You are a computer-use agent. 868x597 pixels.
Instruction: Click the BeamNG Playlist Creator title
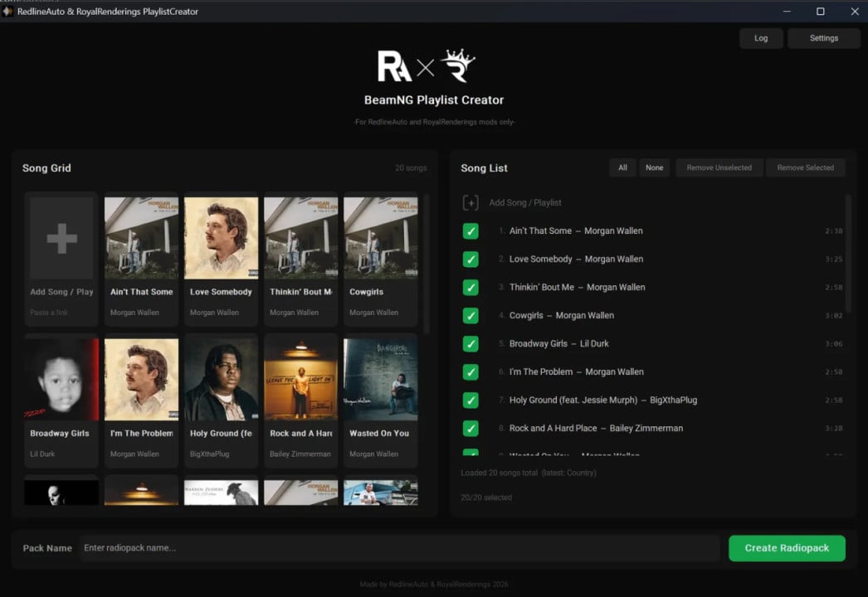point(433,100)
